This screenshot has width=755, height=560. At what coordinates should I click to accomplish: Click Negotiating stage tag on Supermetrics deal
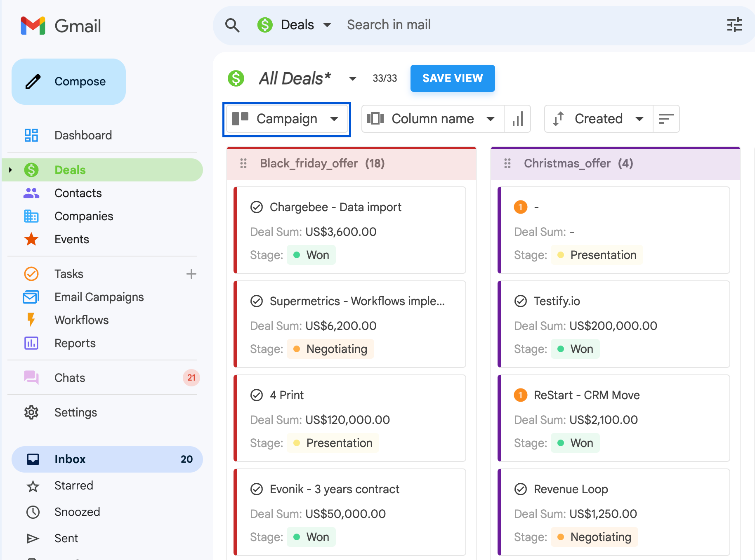(x=330, y=349)
